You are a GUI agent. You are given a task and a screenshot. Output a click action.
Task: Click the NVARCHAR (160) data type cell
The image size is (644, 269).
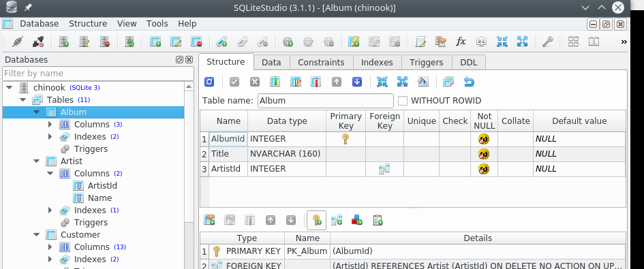[286, 154]
